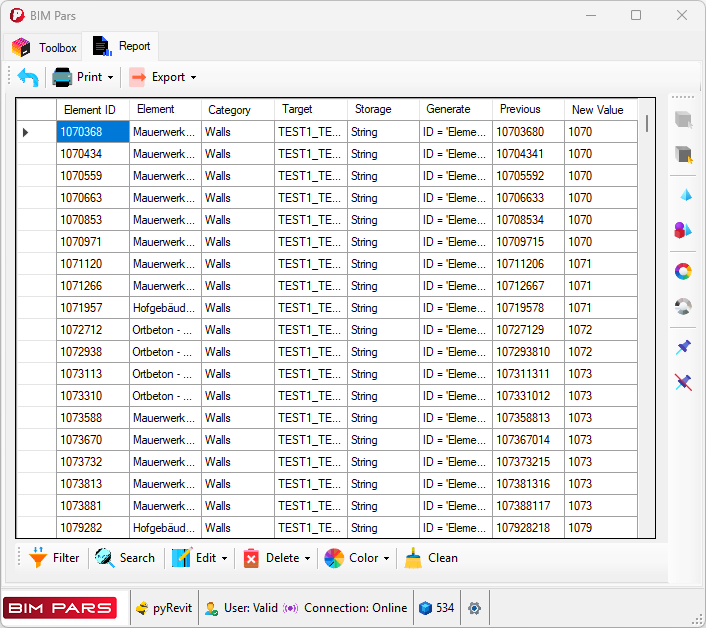This screenshot has height=628, width=706.
Task: Open the Color dropdown picker
Action: (357, 558)
